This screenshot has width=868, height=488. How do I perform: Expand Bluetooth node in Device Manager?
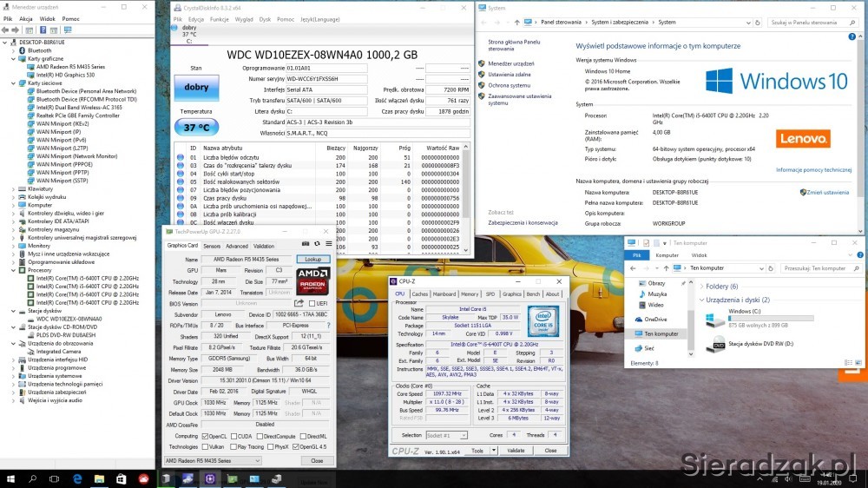13,50
